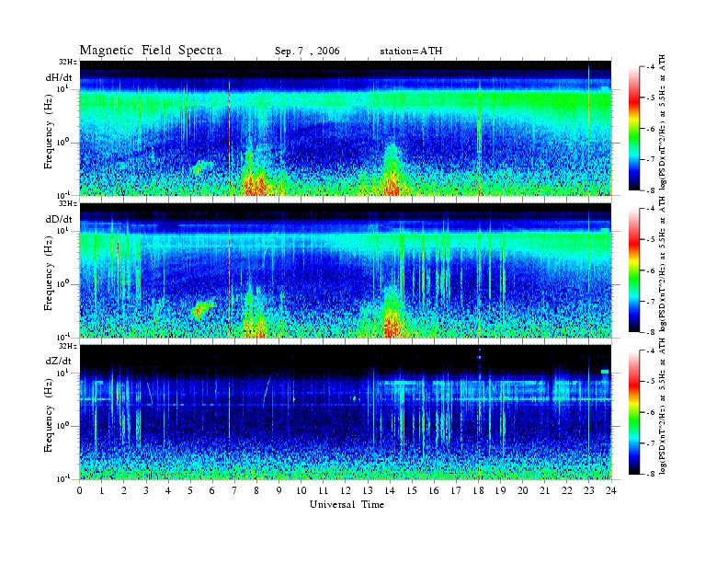Click the "8" hour tick on time axis

[256, 491]
